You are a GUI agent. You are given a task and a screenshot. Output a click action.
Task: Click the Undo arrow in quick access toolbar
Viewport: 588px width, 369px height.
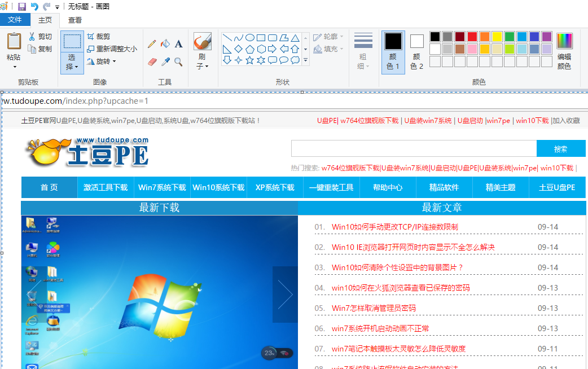[34, 7]
